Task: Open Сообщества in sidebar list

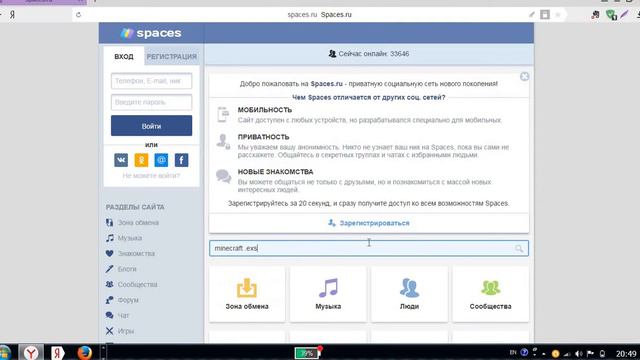Action: pyautogui.click(x=137, y=284)
